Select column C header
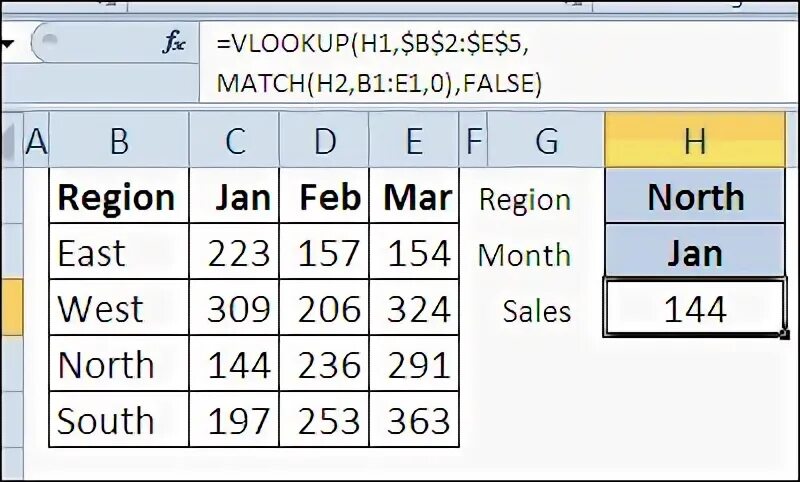Image resolution: width=800 pixels, height=482 pixels. point(234,140)
